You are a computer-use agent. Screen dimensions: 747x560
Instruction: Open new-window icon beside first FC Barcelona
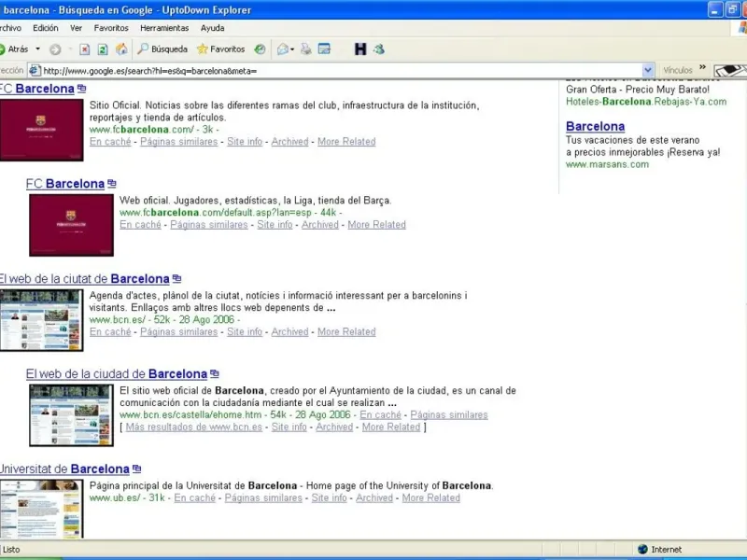click(x=82, y=88)
